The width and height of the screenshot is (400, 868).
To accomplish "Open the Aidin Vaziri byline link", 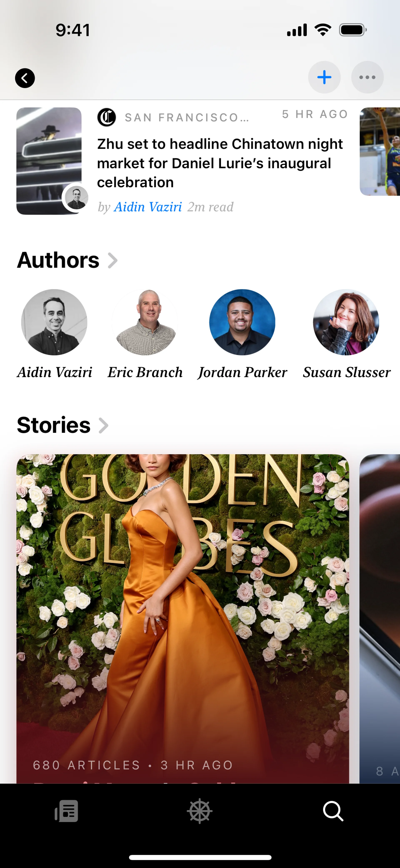I will coord(148,207).
